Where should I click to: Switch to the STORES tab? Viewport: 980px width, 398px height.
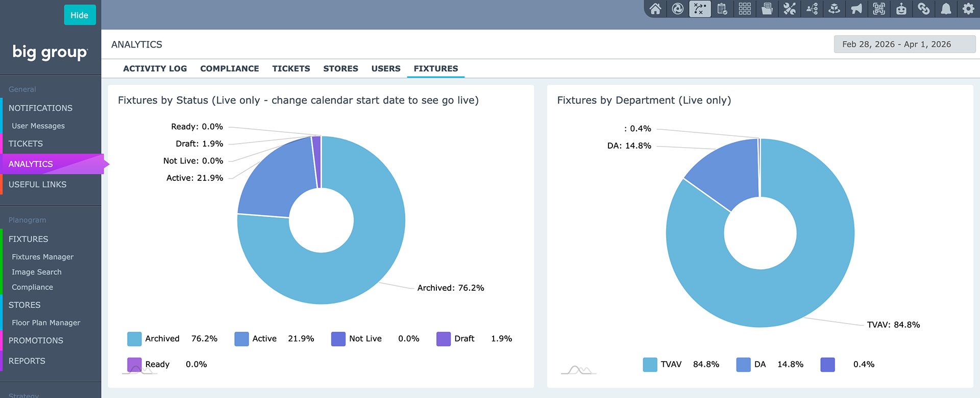click(x=340, y=68)
